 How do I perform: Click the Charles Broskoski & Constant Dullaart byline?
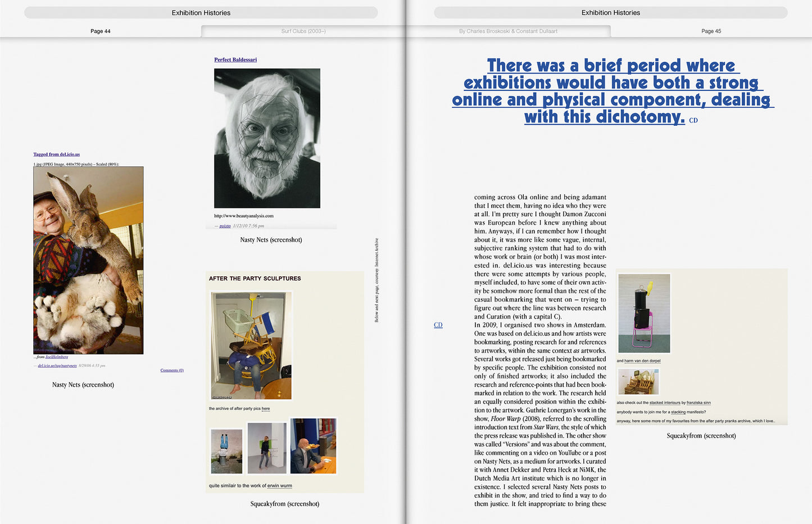tap(508, 31)
